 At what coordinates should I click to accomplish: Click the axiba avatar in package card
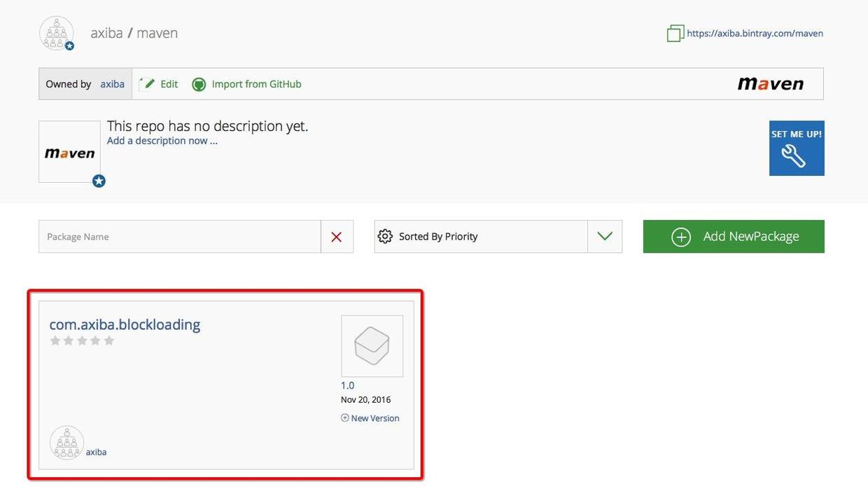point(66,443)
